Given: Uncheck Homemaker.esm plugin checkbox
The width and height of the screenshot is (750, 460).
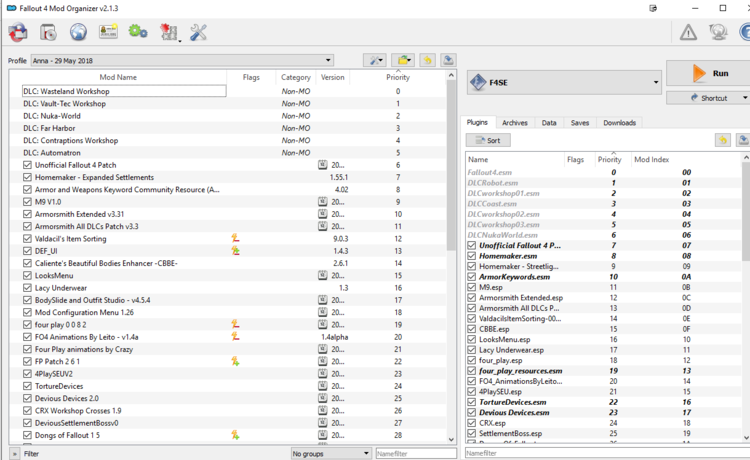Looking at the screenshot, I should [472, 256].
